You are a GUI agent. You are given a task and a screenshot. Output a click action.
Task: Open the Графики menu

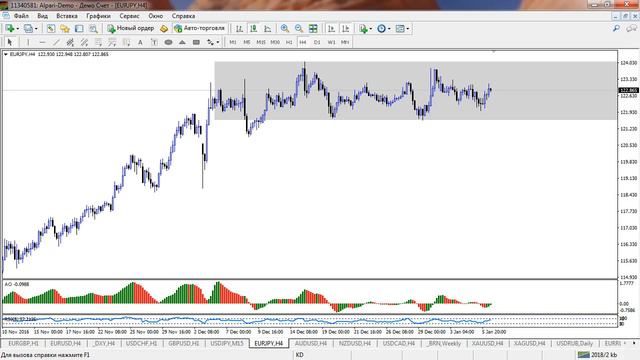[x=98, y=16]
